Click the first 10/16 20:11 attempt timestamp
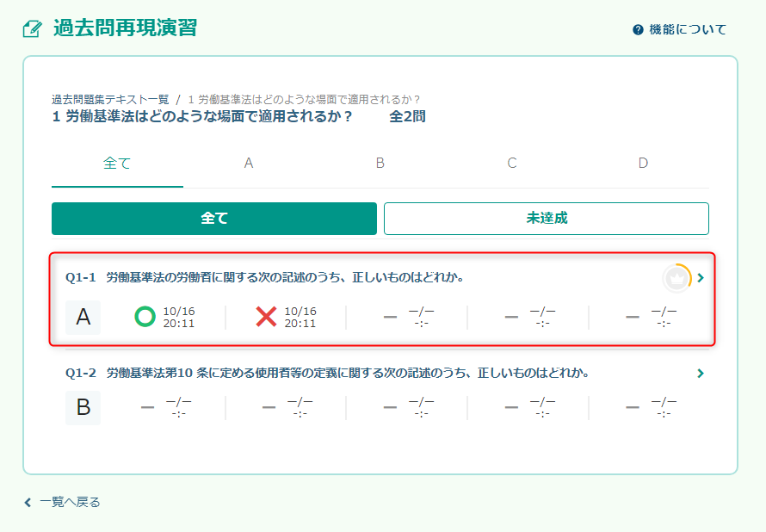766x532 pixels. (179, 317)
